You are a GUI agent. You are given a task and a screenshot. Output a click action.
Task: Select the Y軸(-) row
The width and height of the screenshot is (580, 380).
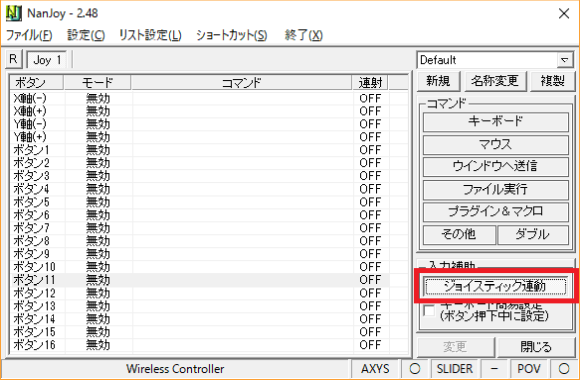(x=200, y=124)
